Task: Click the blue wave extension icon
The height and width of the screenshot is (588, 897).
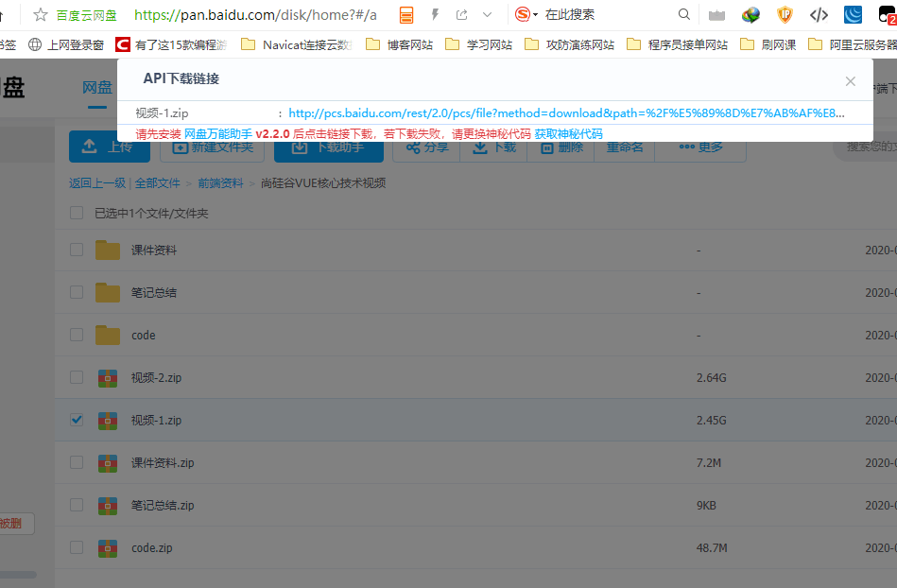Action: pos(853,15)
